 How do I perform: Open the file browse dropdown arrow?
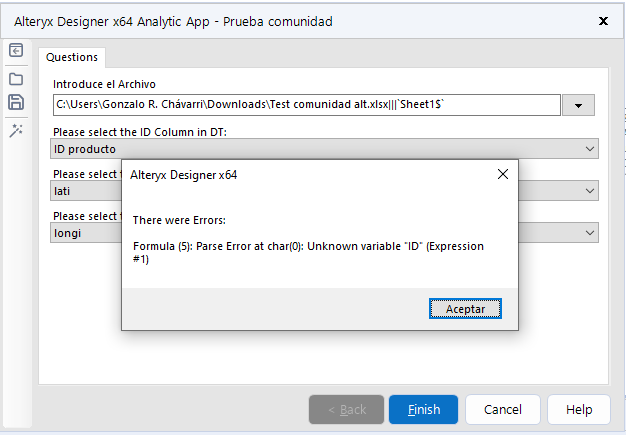(x=579, y=105)
